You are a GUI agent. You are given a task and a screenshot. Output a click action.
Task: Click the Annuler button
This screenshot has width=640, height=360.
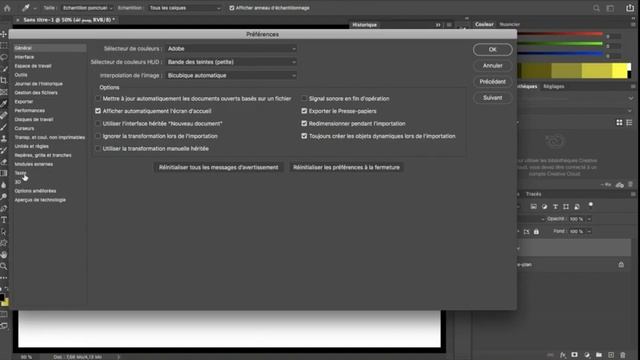click(x=493, y=66)
